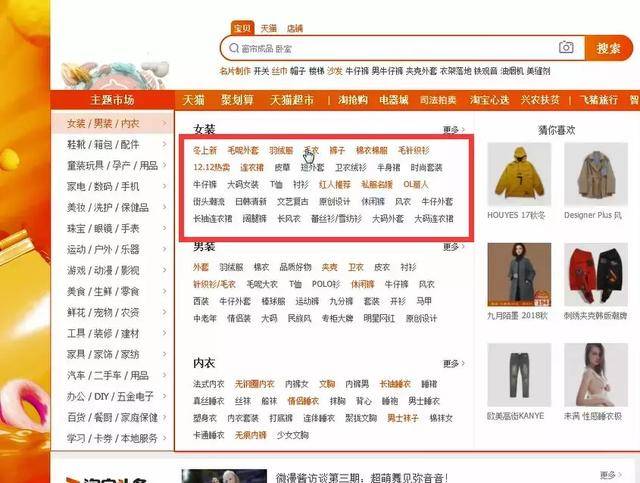The height and width of the screenshot is (483, 640).
Task: Open the 九月陌墨 grey coat thumbnail
Action: tap(519, 274)
